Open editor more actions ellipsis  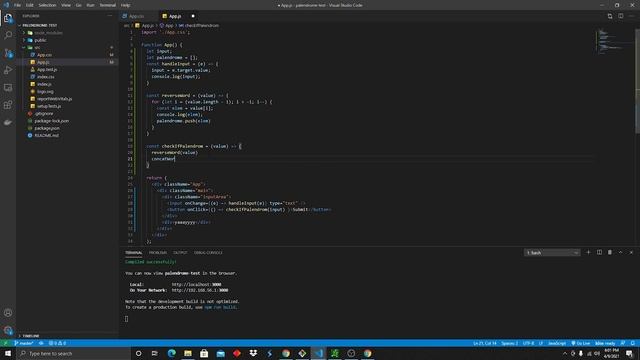631,16
